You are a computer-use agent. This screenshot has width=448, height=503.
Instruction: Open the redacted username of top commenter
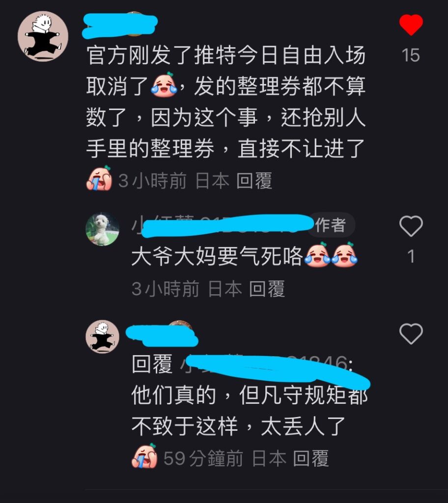pyautogui.click(x=120, y=25)
